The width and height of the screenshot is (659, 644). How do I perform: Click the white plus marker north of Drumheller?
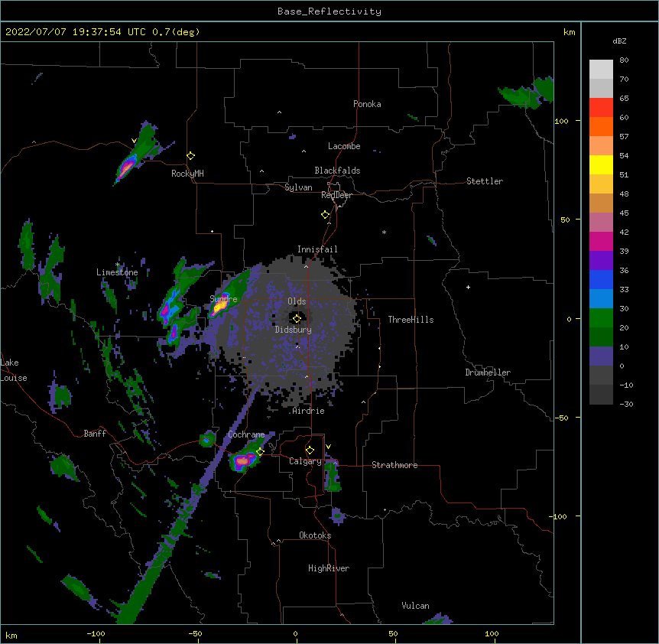(468, 287)
